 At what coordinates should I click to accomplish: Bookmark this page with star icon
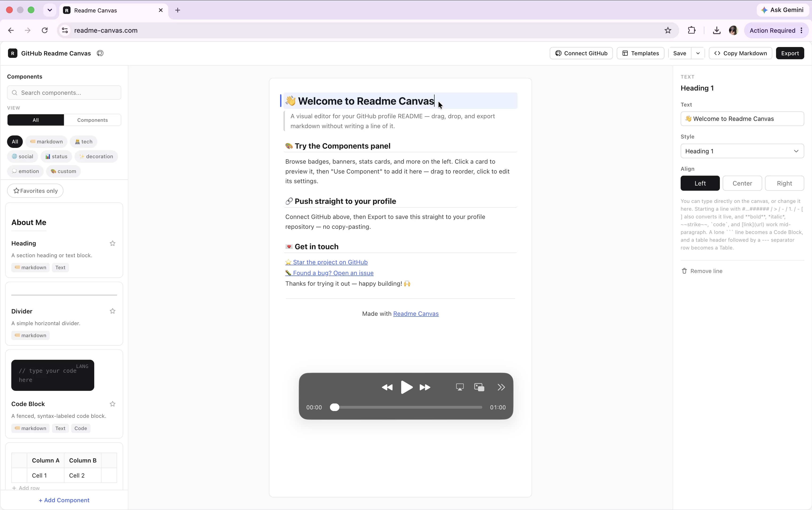click(x=668, y=30)
